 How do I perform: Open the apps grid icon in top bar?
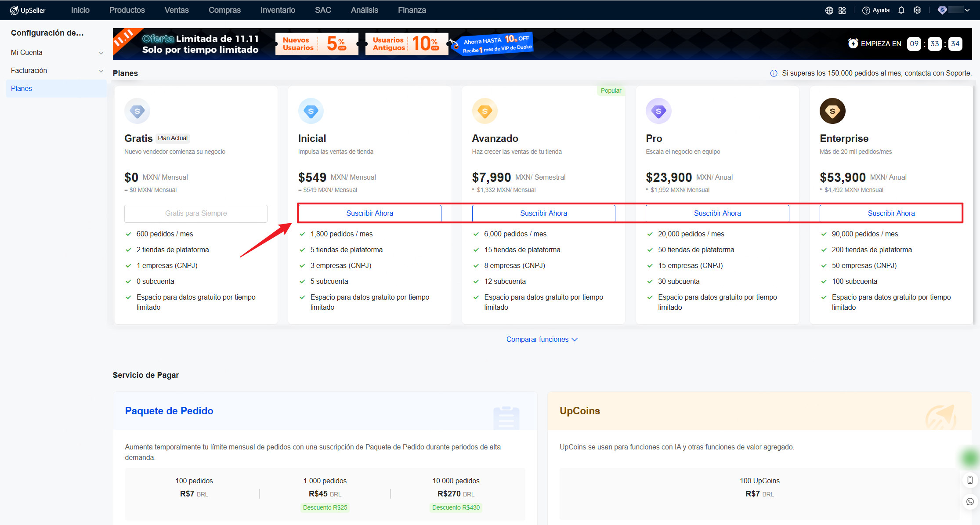[x=842, y=10]
